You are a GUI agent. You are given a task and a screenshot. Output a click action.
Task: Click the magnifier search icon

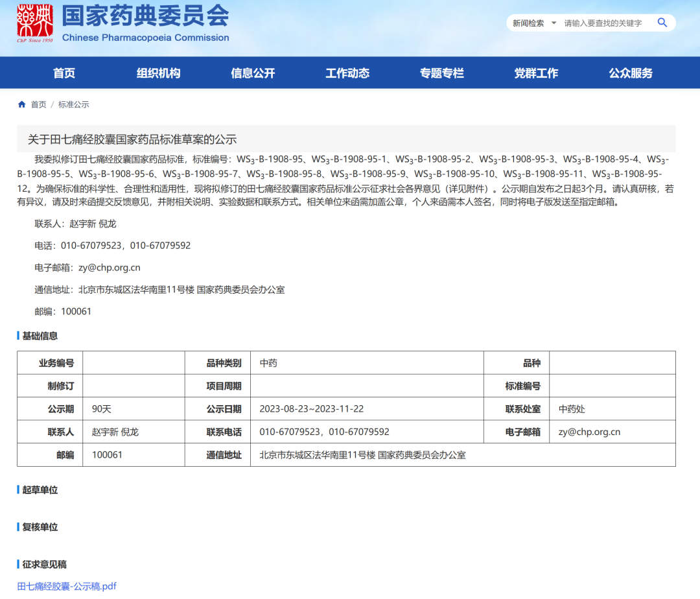662,23
